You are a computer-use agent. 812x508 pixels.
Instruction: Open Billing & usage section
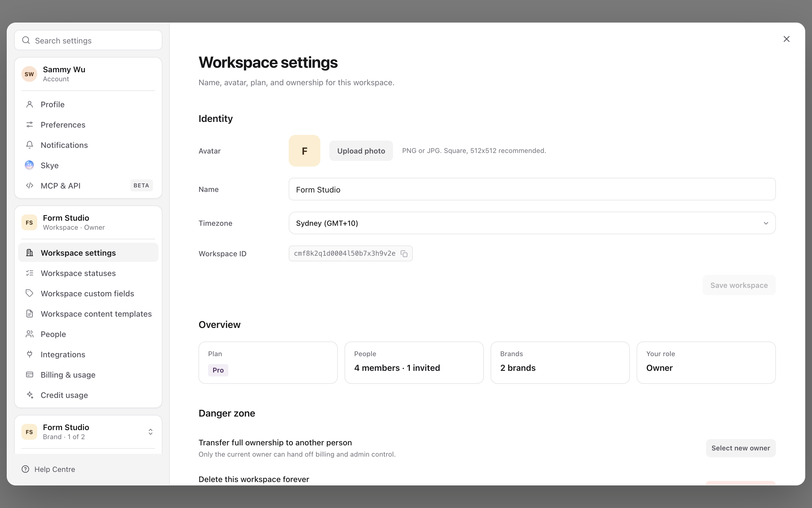tap(88, 375)
